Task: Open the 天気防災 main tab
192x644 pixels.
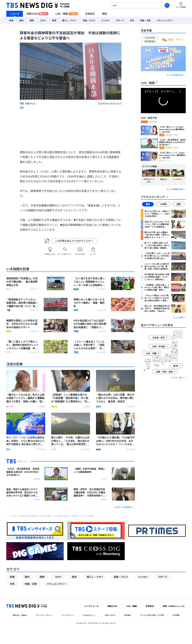Action: pyautogui.click(x=90, y=14)
